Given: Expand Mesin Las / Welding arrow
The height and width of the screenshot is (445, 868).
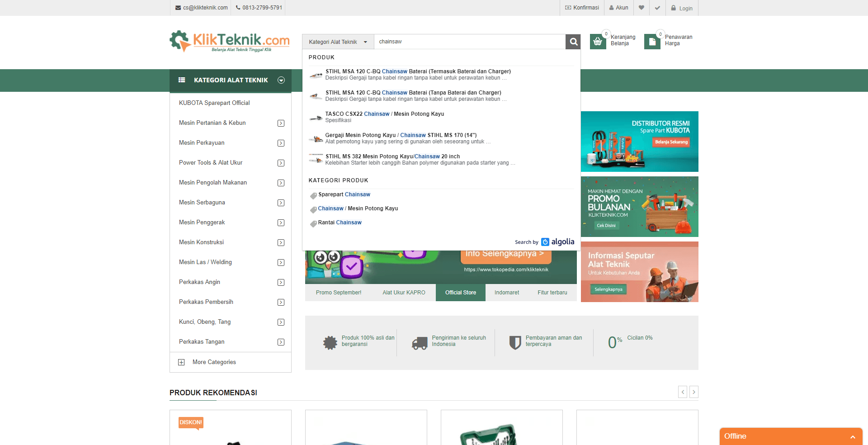Looking at the screenshot, I should coord(281,262).
